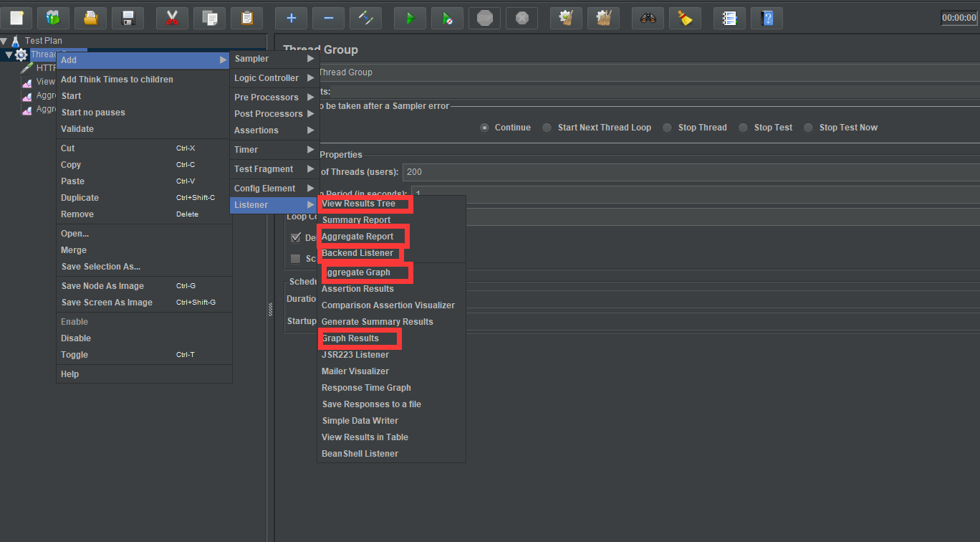Screen dimensions: 980x542
Task: Click the Clear toolbar icon
Action: tap(566, 18)
